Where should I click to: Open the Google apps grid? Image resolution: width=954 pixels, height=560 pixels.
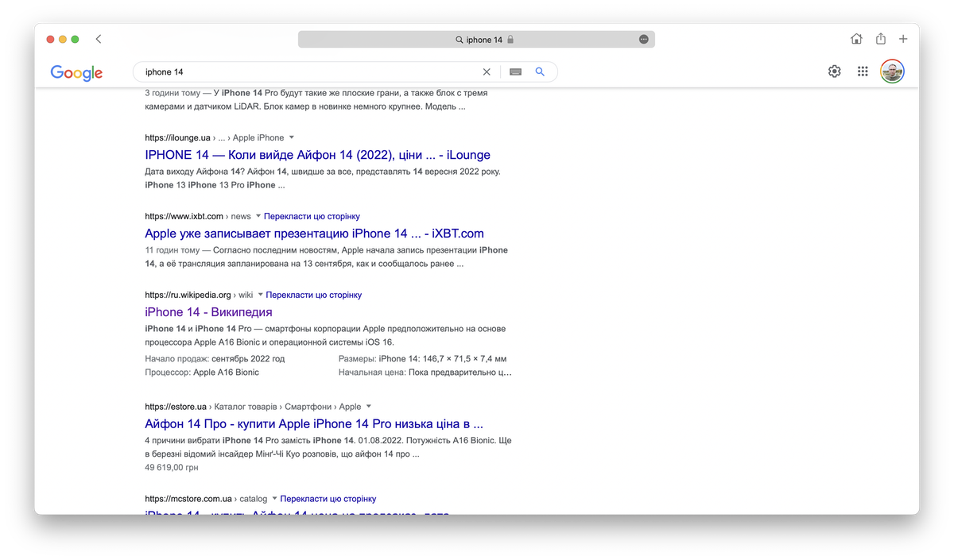coord(863,71)
